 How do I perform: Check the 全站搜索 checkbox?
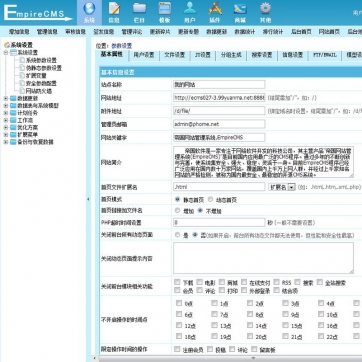[320, 282]
